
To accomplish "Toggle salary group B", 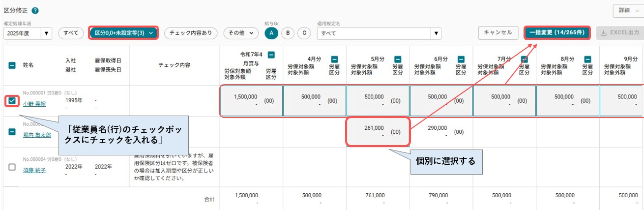I will [x=288, y=33].
